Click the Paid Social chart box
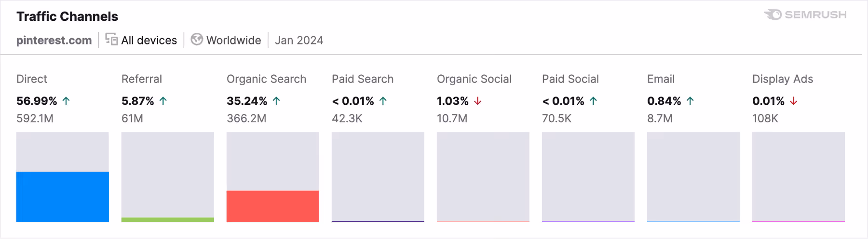This screenshot has width=868, height=239. [588, 177]
